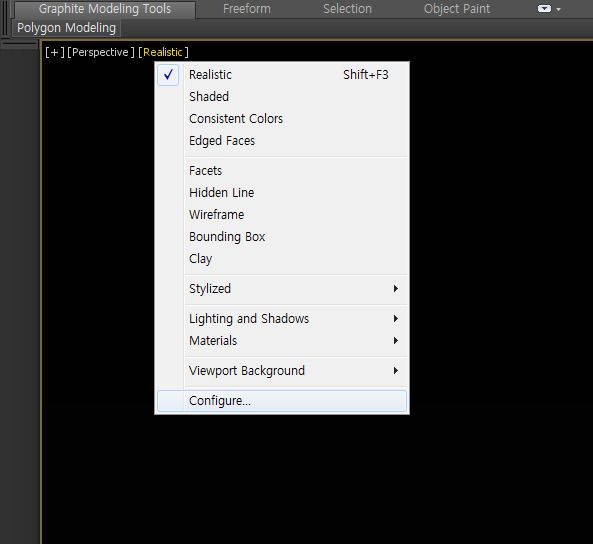Choose the Clay display mode
This screenshot has width=593, height=544.
[282, 259]
